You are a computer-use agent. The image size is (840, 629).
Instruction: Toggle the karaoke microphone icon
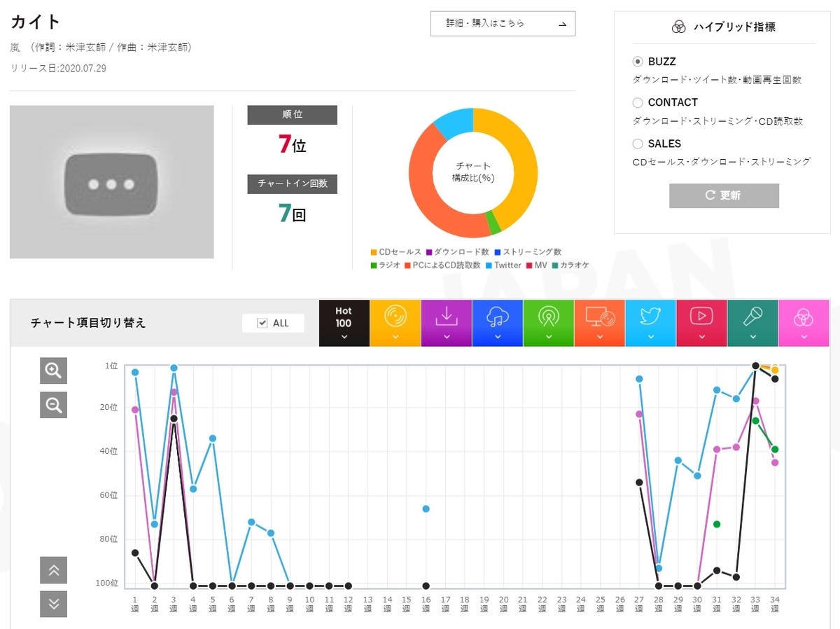point(752,323)
